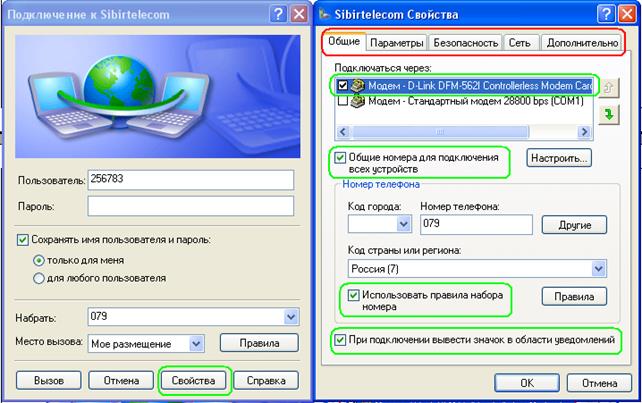Open the Место вызова dropdown
Viewport: 642px width, 403px height.
click(x=196, y=344)
